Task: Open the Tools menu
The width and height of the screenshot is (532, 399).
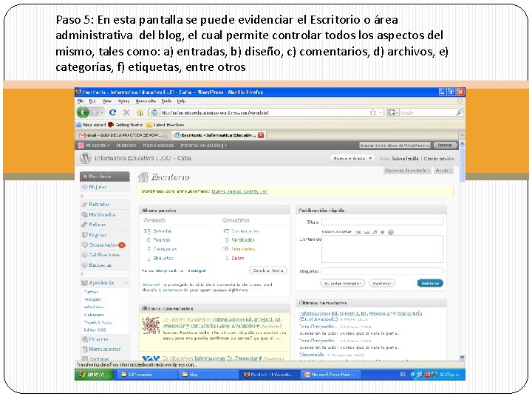Action: click(166, 101)
